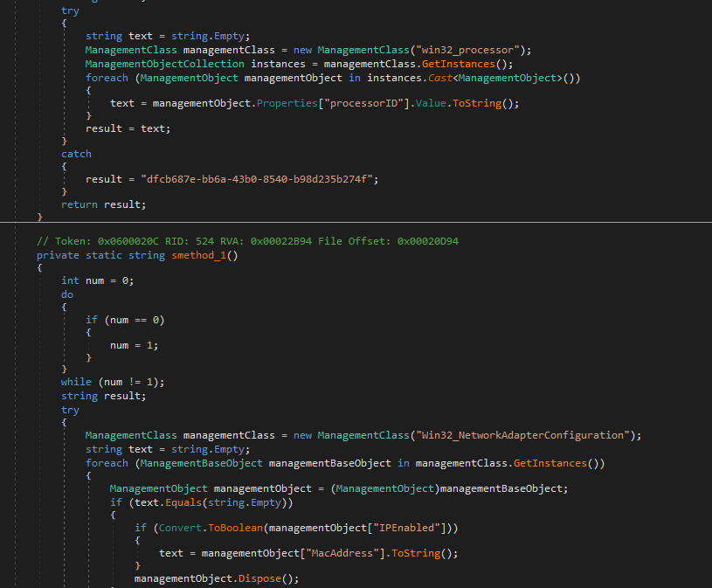
Task: Click the instances variable declaration
Action: pos(278,64)
